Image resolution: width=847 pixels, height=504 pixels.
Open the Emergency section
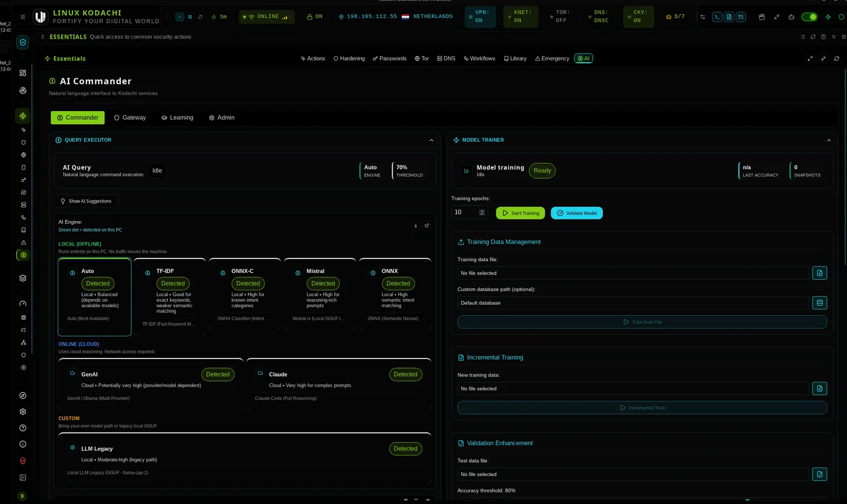pos(552,59)
